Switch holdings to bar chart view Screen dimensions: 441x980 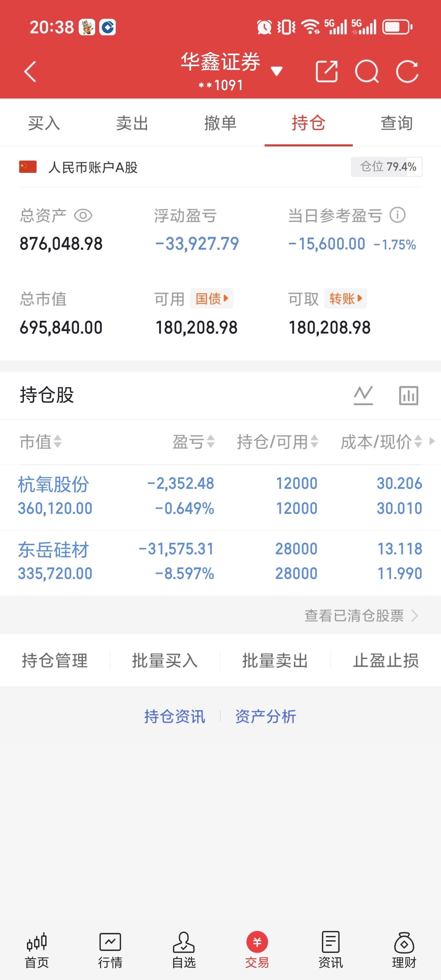tap(408, 395)
